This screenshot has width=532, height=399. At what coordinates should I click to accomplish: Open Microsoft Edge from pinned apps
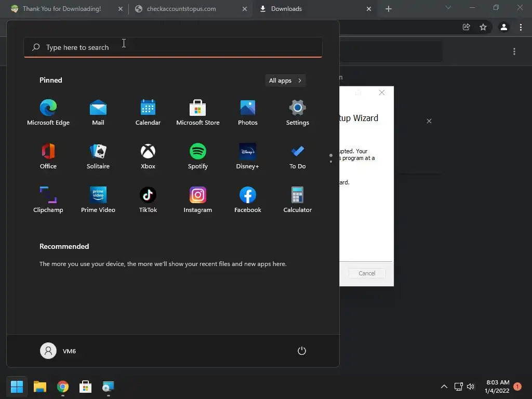[48, 113]
